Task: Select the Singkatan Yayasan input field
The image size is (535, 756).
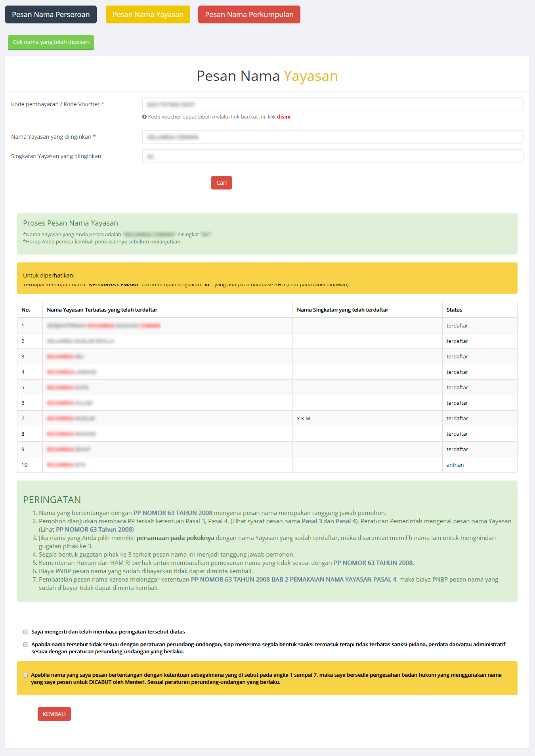Action: (332, 157)
